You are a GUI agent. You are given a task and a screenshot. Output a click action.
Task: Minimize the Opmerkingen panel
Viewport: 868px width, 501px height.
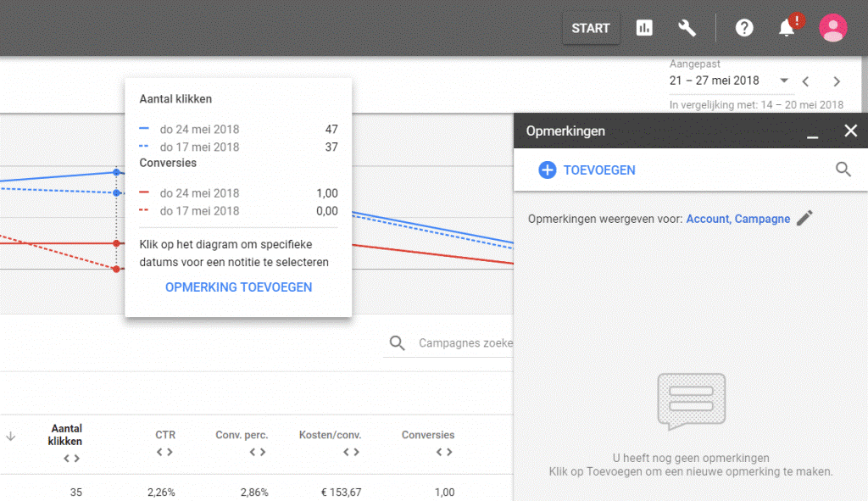click(812, 131)
